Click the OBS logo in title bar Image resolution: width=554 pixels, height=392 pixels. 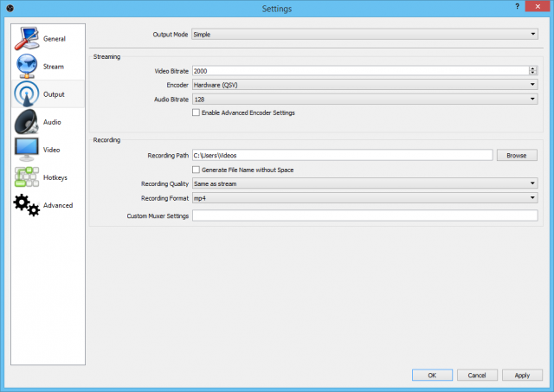[8, 8]
